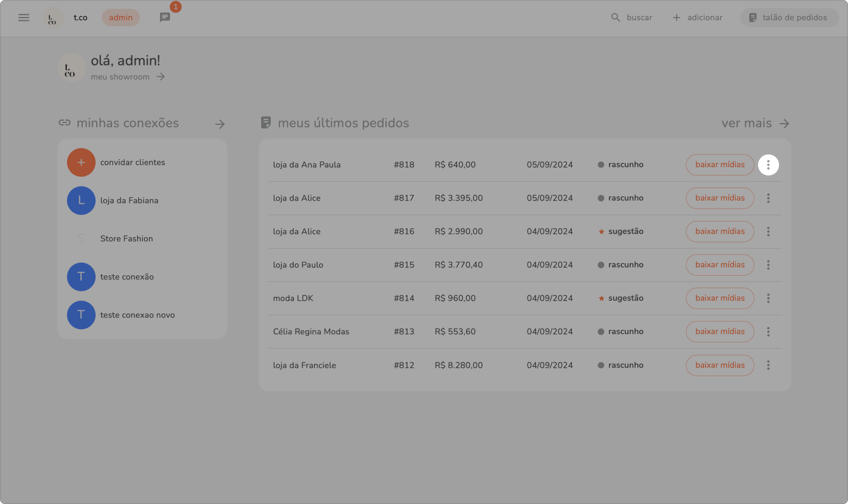Click the adicionar plus icon
Image resolution: width=848 pixels, height=504 pixels.
pos(676,17)
